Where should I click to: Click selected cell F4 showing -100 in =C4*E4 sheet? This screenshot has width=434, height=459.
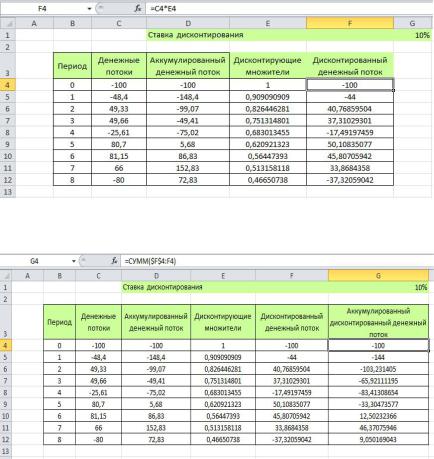[350, 85]
